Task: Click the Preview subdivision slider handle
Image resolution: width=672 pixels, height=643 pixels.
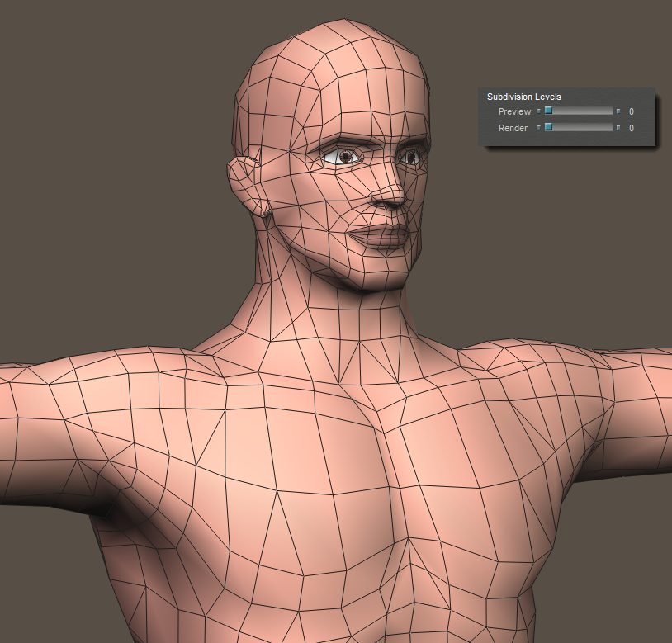Action: tap(547, 111)
